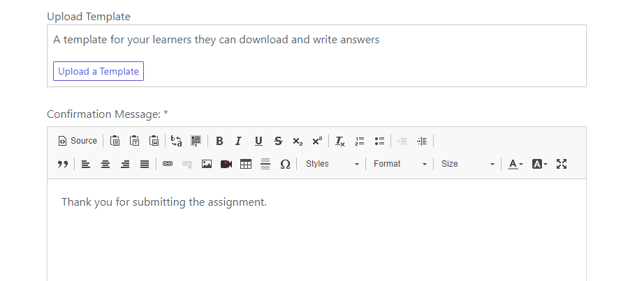Image resolution: width=644 pixels, height=281 pixels.
Task: Insert a table
Action: [x=246, y=164]
